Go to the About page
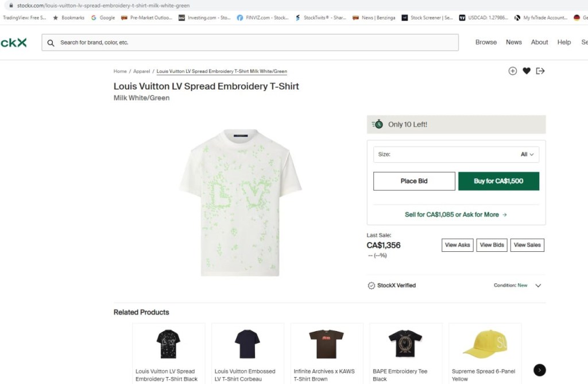588x384 pixels. (539, 43)
